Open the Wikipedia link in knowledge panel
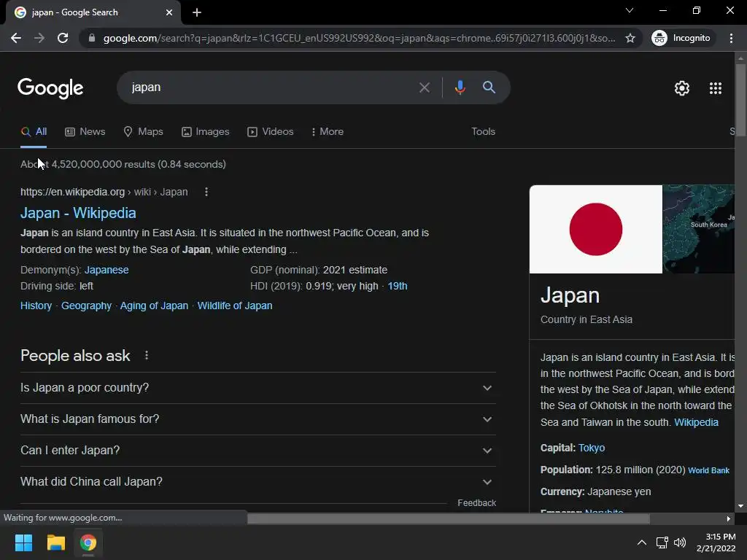Viewport: 747px width, 560px height. (696, 422)
